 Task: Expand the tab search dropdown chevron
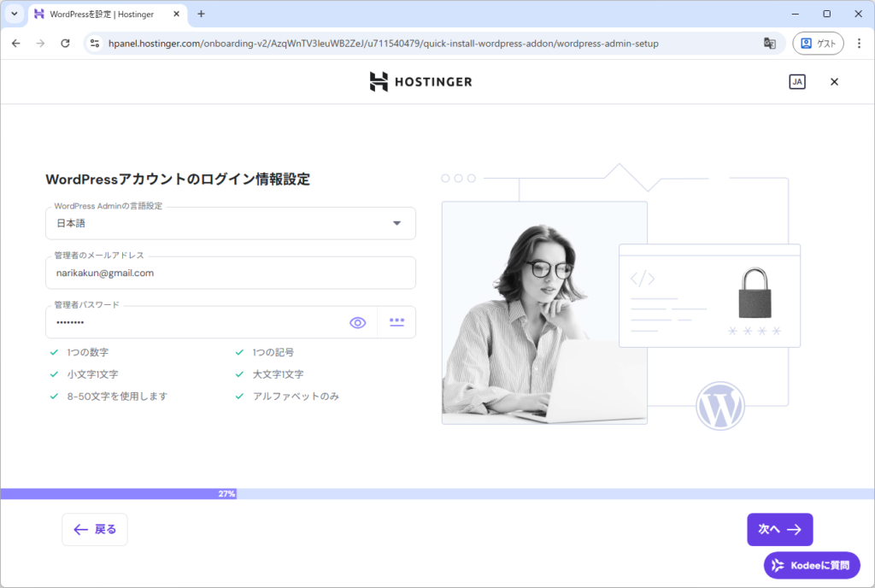point(14,14)
